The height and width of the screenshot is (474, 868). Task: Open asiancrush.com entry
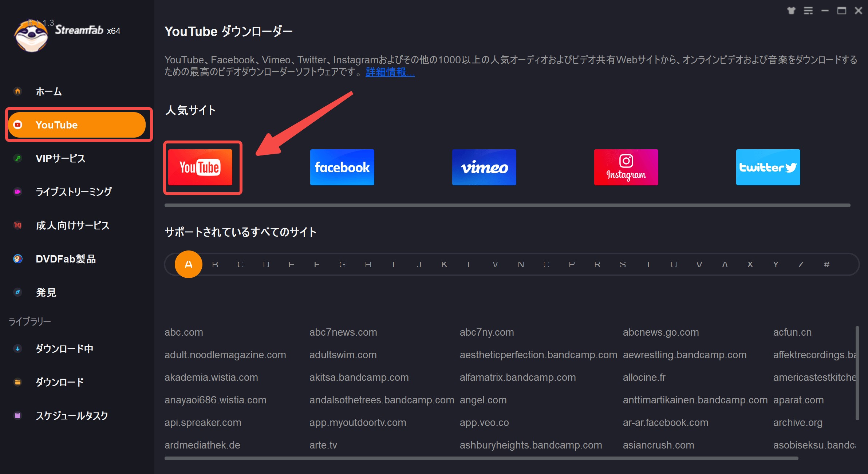[659, 445]
